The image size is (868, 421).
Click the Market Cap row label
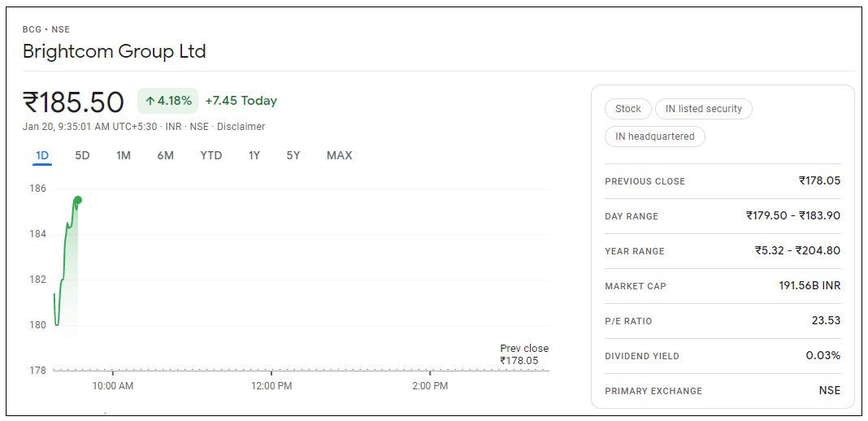point(636,286)
